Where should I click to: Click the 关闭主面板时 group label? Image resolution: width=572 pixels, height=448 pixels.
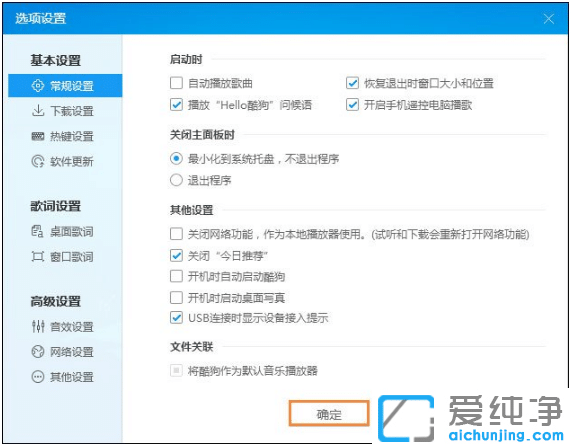pos(202,135)
